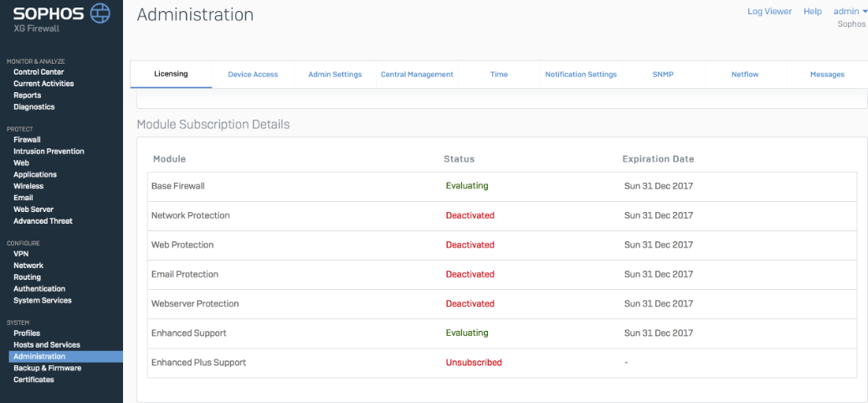This screenshot has height=403, width=868.
Task: Open the Notification Settings tab
Action: [581, 75]
